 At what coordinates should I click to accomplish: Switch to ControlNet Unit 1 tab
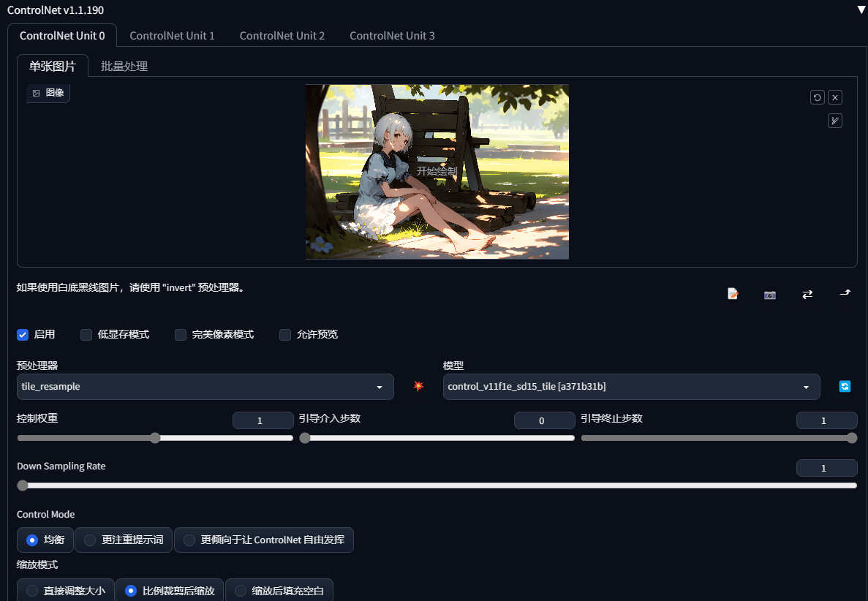coord(172,36)
